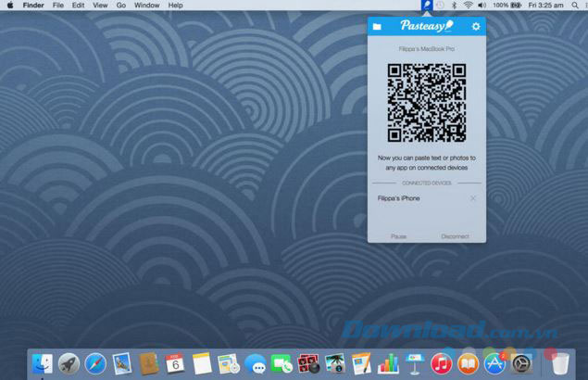Click the Pause button in Pasteasy
This screenshot has width=588, height=380.
click(398, 236)
